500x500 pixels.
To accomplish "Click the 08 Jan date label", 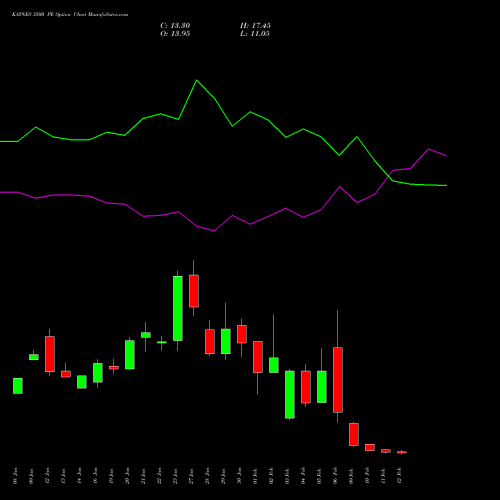I will (16, 476).
